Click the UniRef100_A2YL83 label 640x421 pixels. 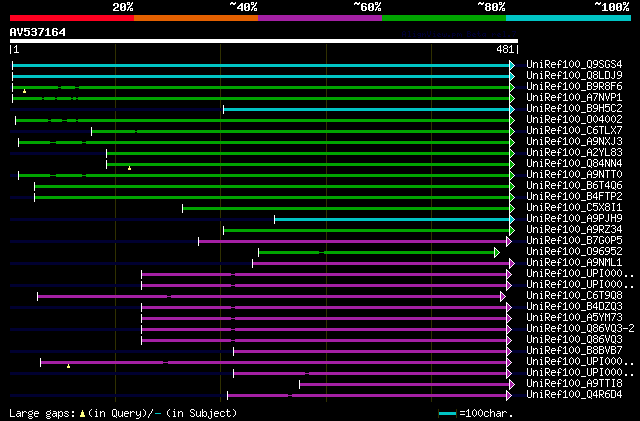click(574, 153)
